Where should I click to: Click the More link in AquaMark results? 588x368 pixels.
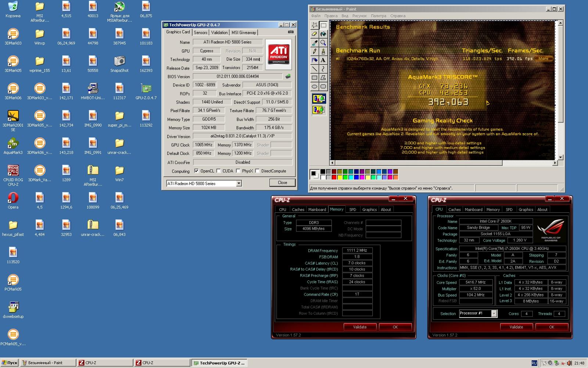point(544,59)
